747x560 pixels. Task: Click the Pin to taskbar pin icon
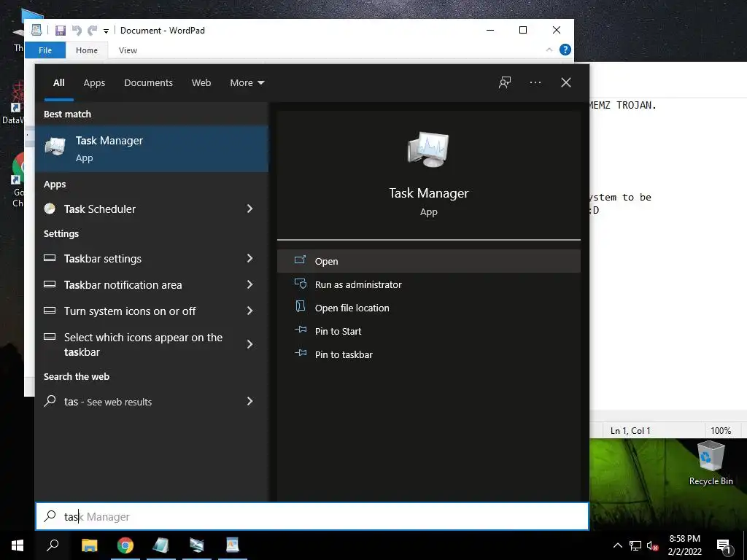[x=301, y=354]
